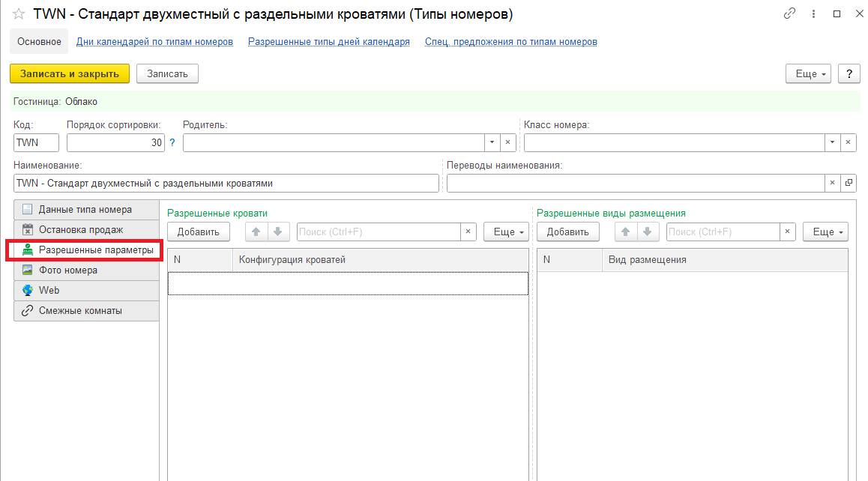Clear the beds search field
Image resolution: width=868 pixels, height=481 pixels.
click(468, 232)
